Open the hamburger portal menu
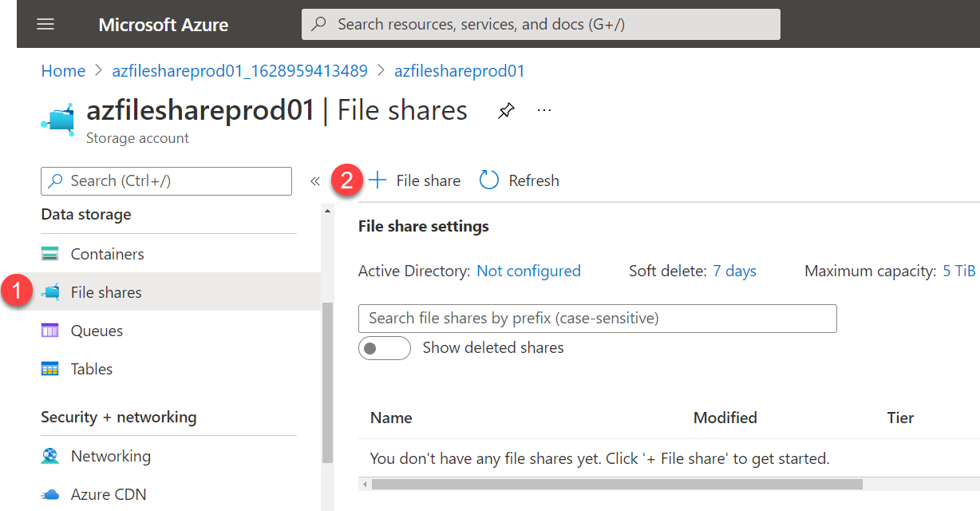This screenshot has width=980, height=511. coord(45,24)
